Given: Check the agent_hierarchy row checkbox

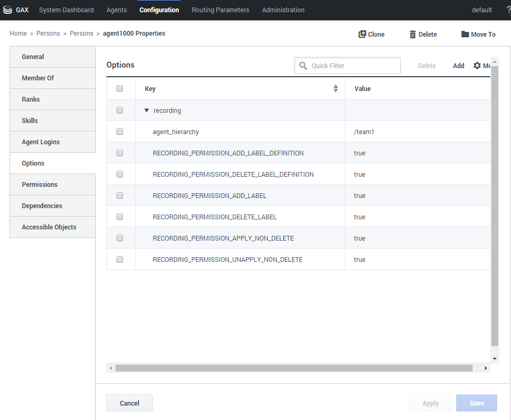Looking at the screenshot, I should pyautogui.click(x=120, y=131).
